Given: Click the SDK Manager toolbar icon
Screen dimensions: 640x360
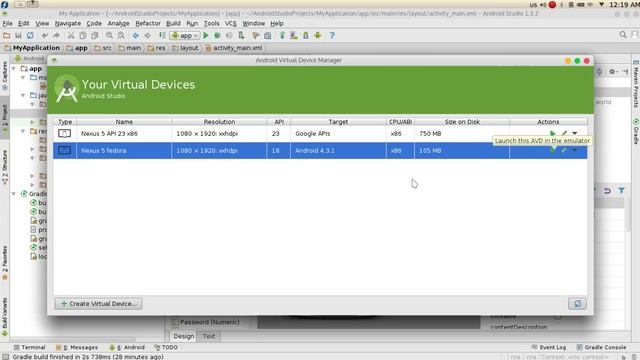Looking at the screenshot, I should pos(306,36).
